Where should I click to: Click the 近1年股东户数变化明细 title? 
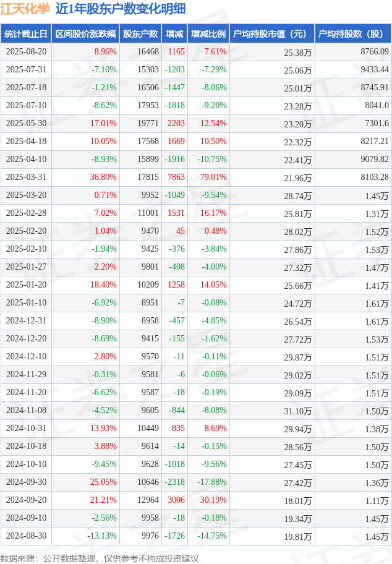(x=121, y=9)
